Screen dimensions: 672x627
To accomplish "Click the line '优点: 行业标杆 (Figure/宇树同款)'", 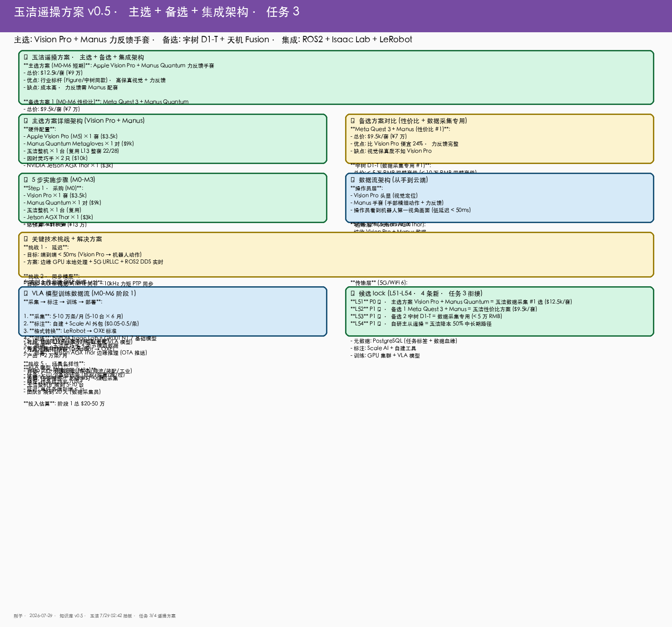I will pyautogui.click(x=65, y=80).
